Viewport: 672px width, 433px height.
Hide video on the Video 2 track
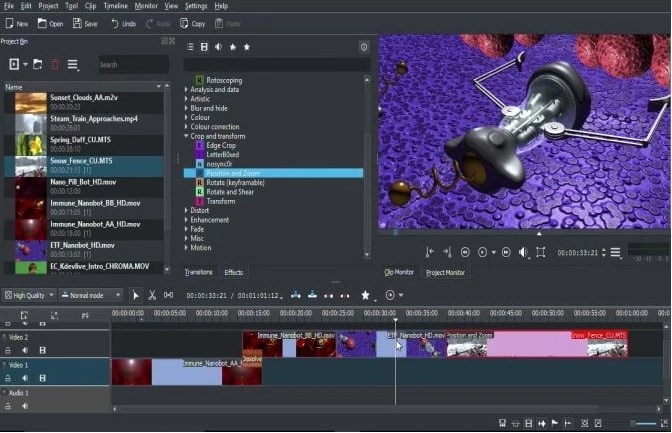(42, 350)
